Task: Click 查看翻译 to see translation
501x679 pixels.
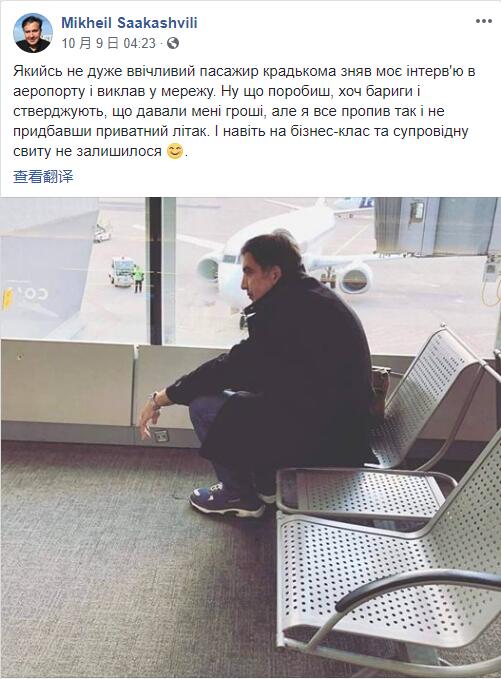Action: pos(43,177)
